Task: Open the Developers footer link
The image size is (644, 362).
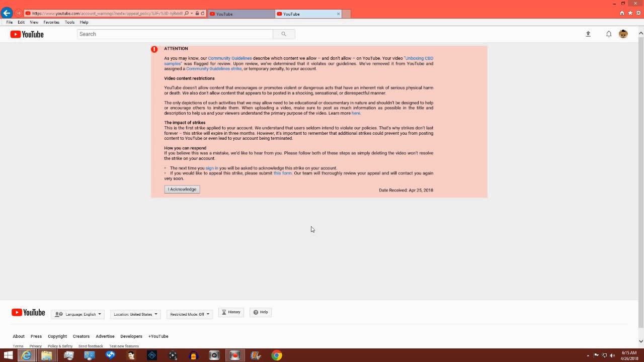Action: [131, 336]
